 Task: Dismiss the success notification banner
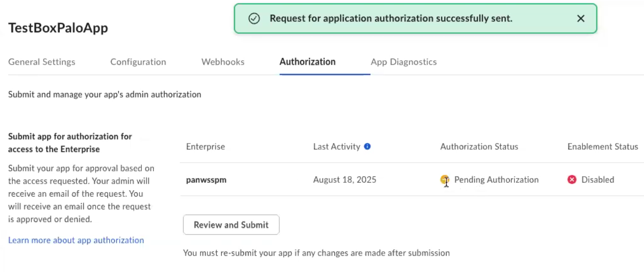pos(581,18)
